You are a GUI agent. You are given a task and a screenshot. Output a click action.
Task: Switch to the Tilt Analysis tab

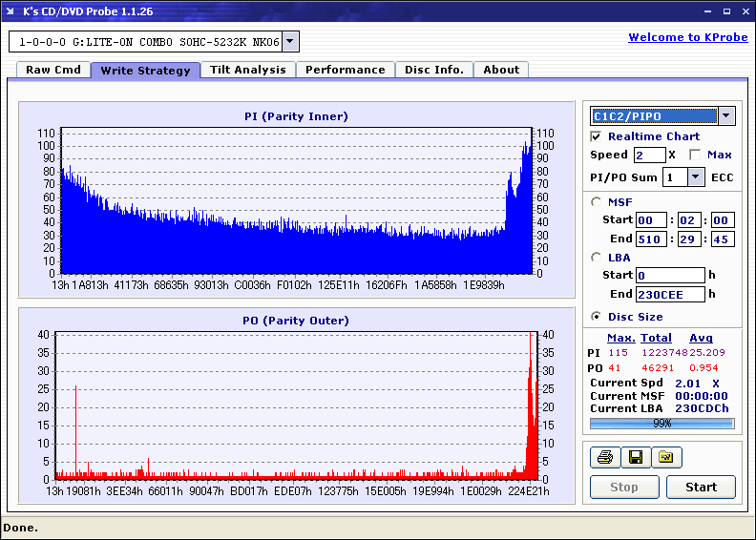247,70
